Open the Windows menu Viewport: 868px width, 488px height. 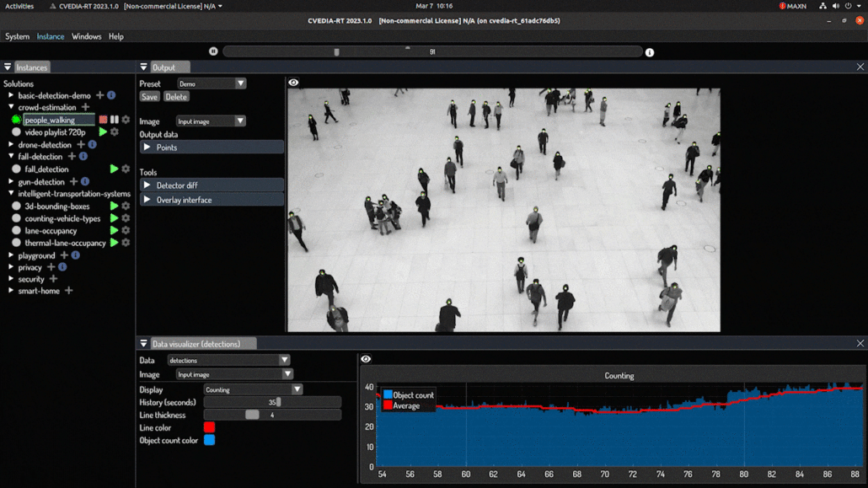coord(86,36)
